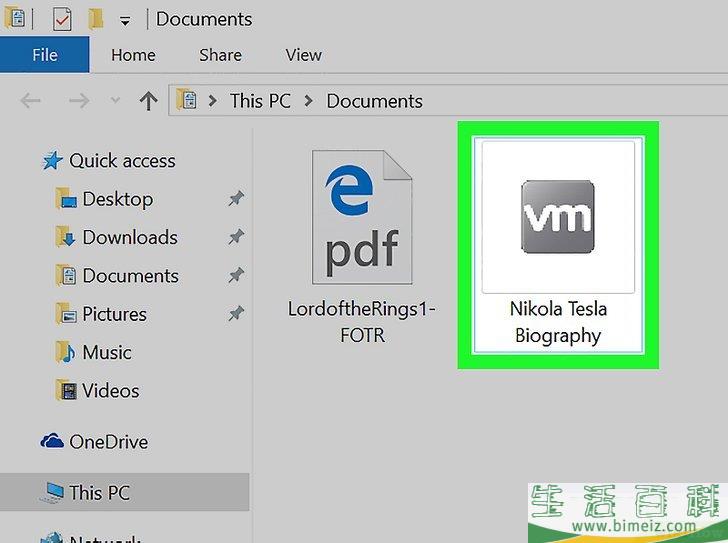Open Music in the sidebar
Screen dimensions: 728x543
(107, 353)
